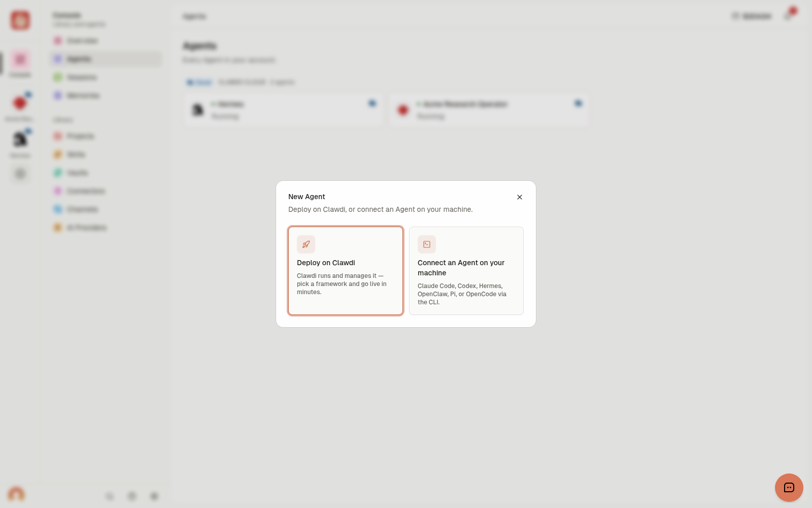Image resolution: width=812 pixels, height=508 pixels.
Task: Click the red Clawdi logo icon
Action: coord(20,20)
